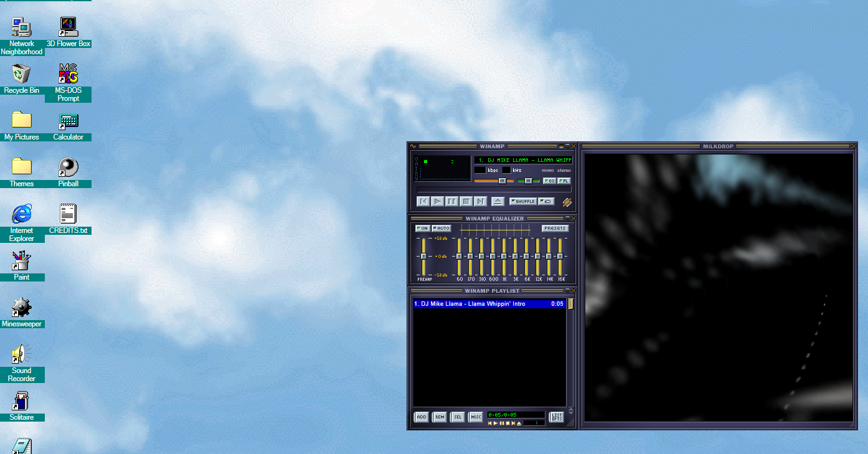868x454 pixels.
Task: Open the Themes folder
Action: click(x=22, y=173)
